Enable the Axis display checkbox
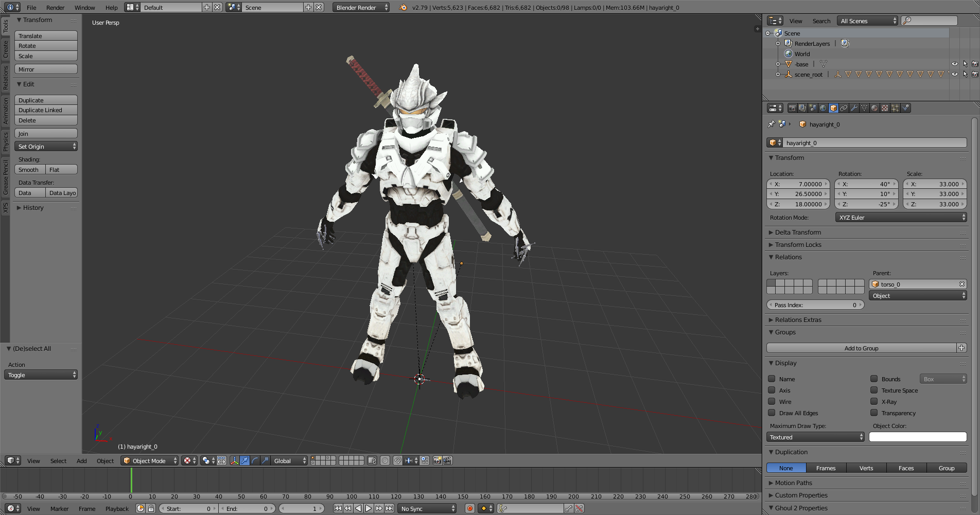980x515 pixels. click(x=772, y=390)
